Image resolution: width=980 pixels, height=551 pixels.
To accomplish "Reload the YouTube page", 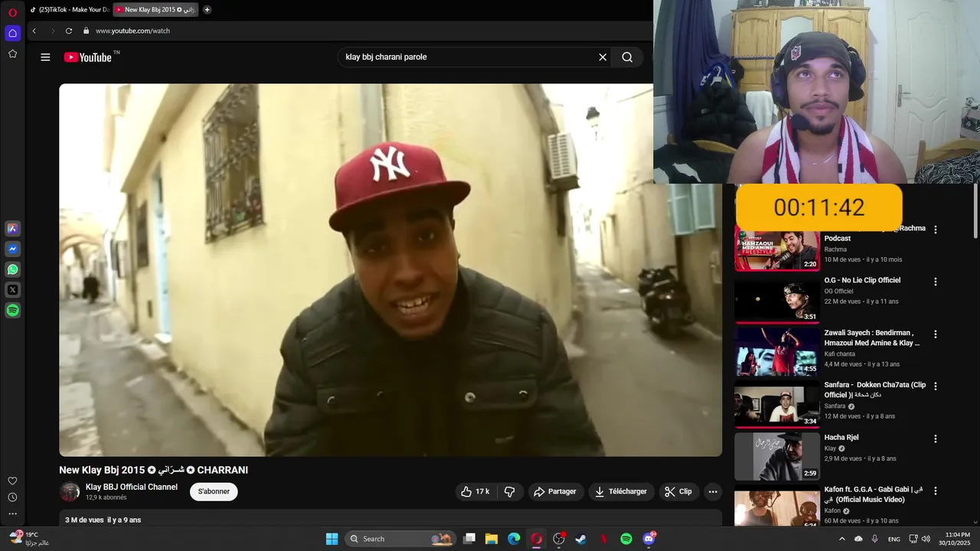I will click(x=69, y=31).
